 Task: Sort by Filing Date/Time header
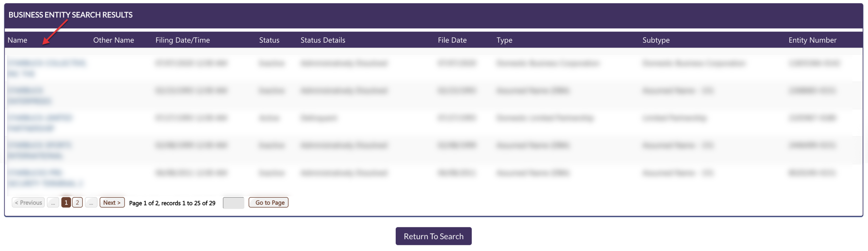[x=182, y=40]
